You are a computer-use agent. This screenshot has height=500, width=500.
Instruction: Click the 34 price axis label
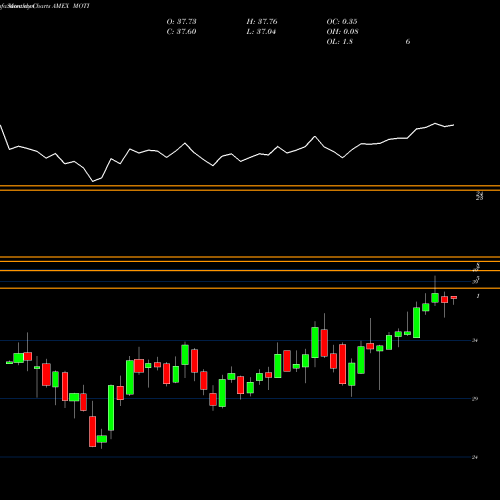[x=475, y=340]
